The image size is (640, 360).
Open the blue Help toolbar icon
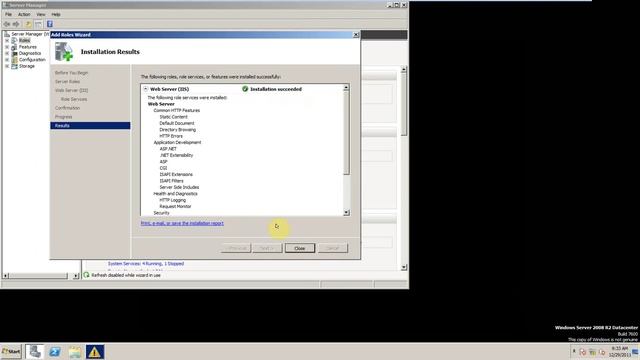[50, 24]
